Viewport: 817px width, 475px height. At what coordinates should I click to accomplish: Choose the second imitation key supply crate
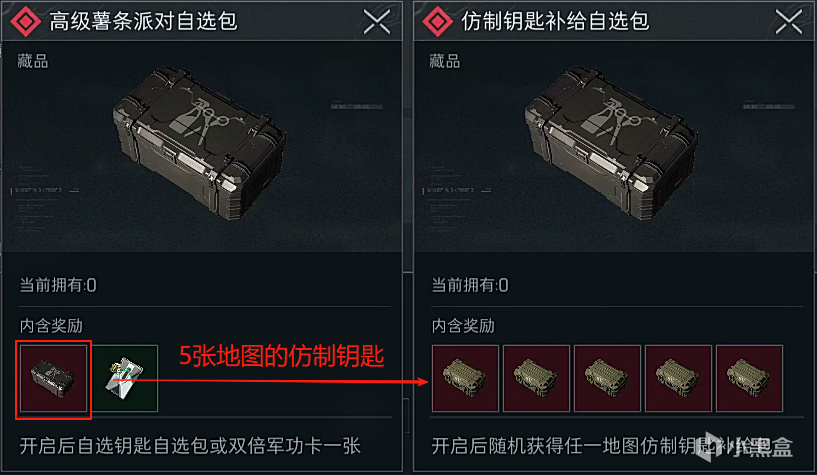[536, 379]
